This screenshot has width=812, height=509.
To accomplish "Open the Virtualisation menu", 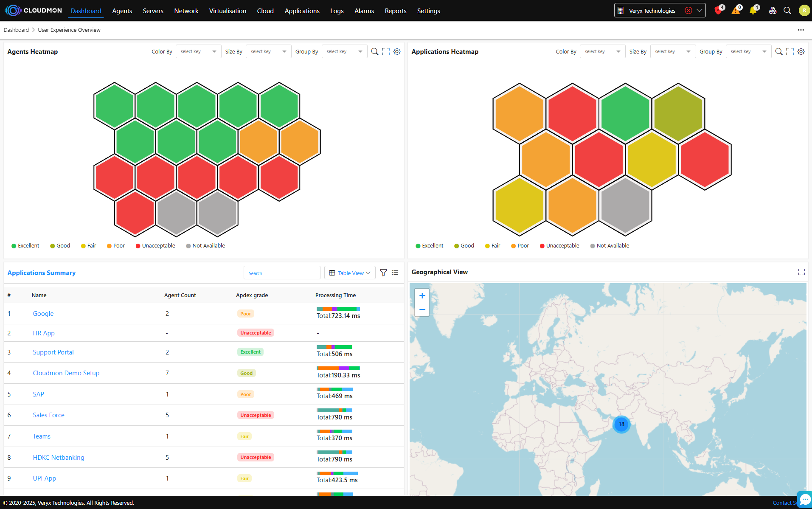I will click(x=228, y=11).
